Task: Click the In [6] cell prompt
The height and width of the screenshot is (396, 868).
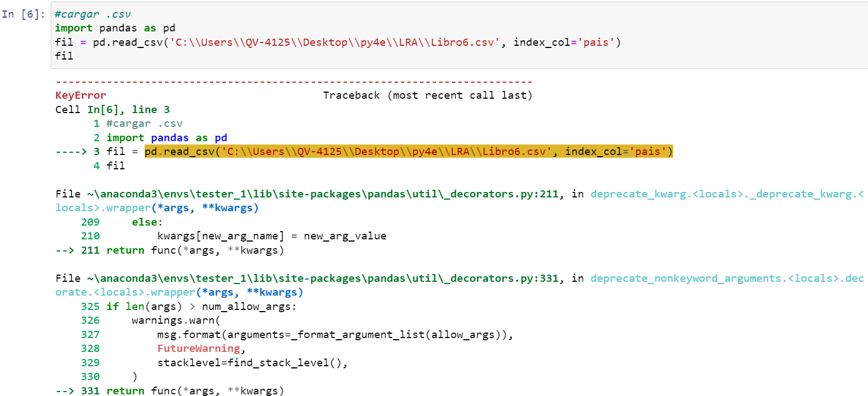Action: (23, 14)
